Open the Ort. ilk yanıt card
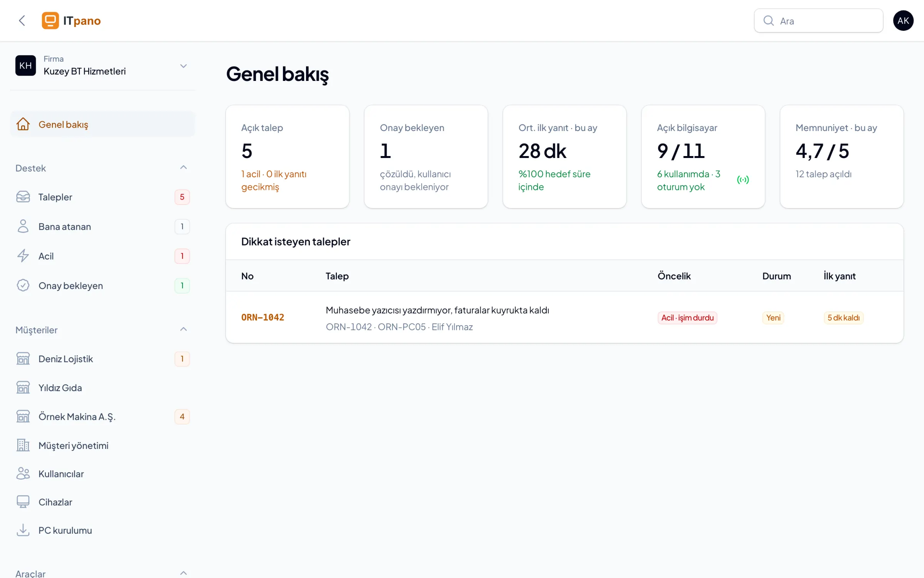Viewport: 924px width, 578px height. pyautogui.click(x=564, y=157)
